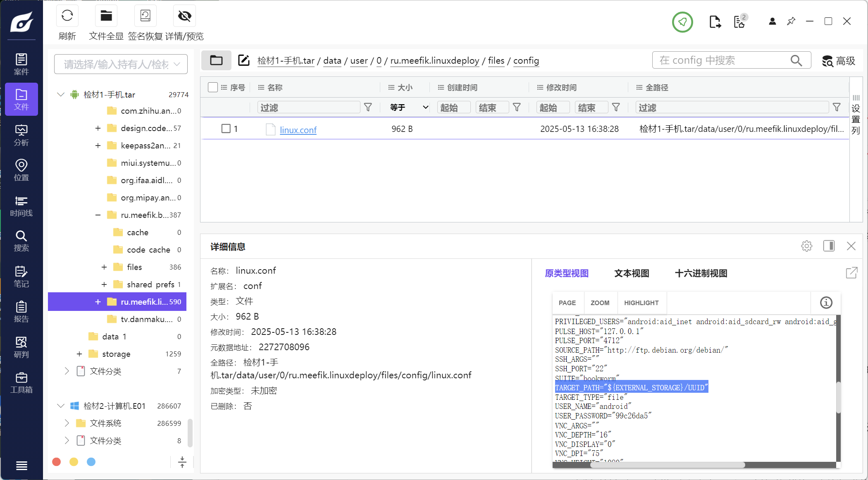Expand the design.code folder node
The width and height of the screenshot is (868, 480).
[x=98, y=128]
